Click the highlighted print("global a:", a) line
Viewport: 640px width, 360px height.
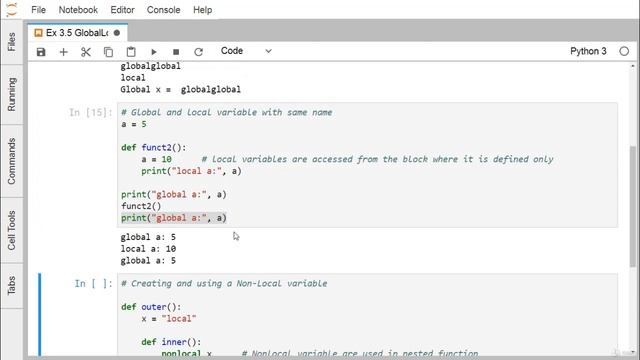(x=173, y=218)
